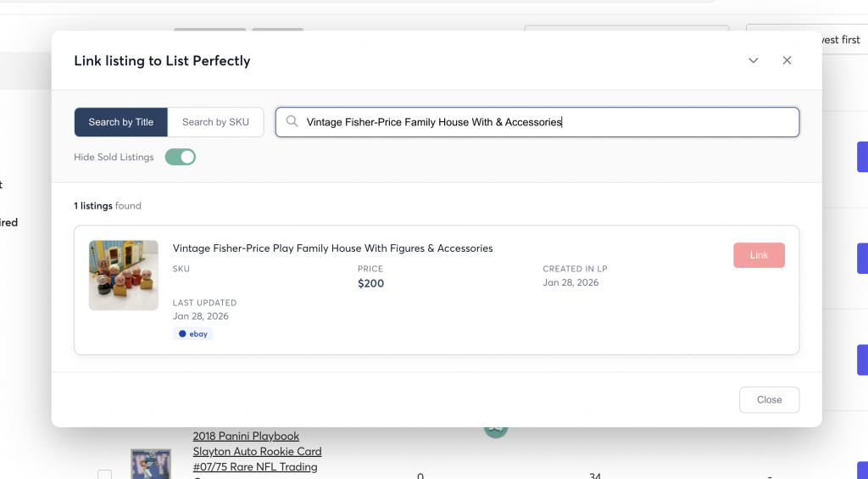
Task: Check the Panini Playbook row checkbox
Action: click(104, 475)
